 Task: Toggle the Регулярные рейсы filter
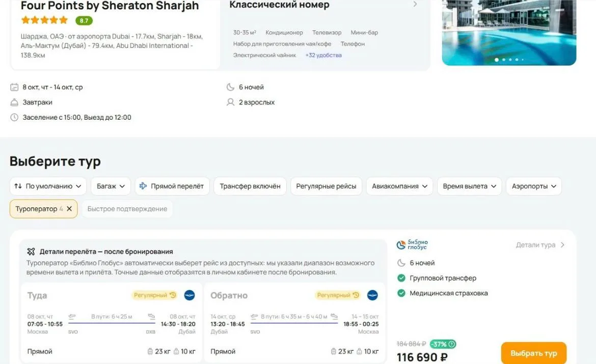click(x=326, y=186)
